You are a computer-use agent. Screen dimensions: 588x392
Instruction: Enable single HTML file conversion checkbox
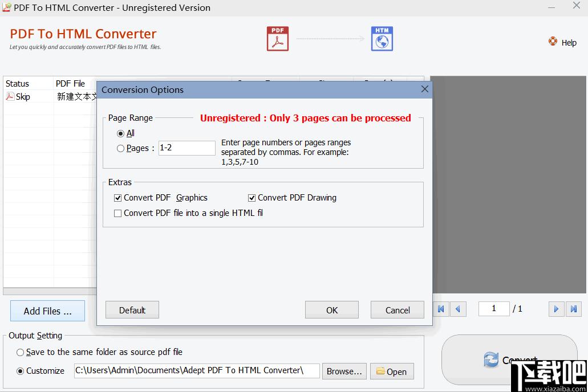tap(117, 213)
